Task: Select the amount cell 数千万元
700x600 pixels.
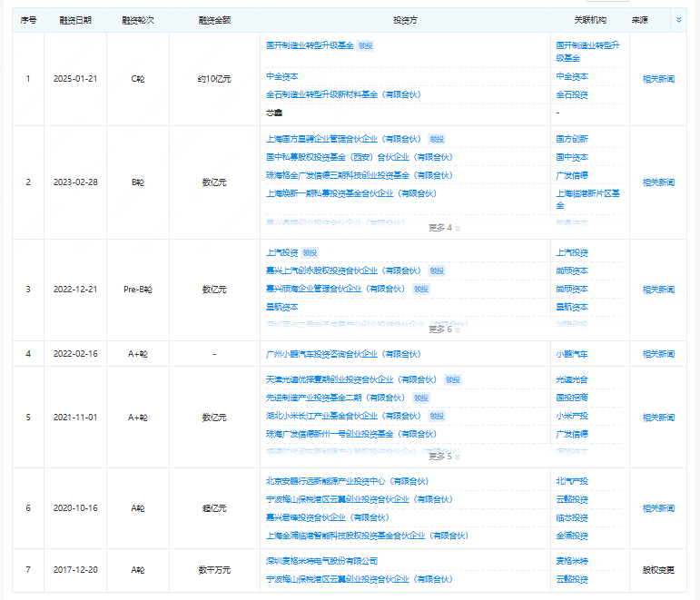Action: [x=214, y=570]
